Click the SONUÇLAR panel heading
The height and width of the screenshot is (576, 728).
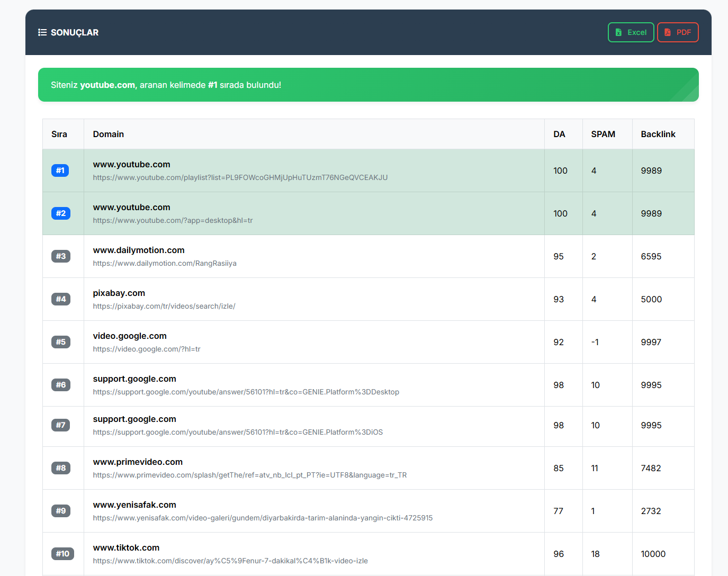[x=75, y=32]
